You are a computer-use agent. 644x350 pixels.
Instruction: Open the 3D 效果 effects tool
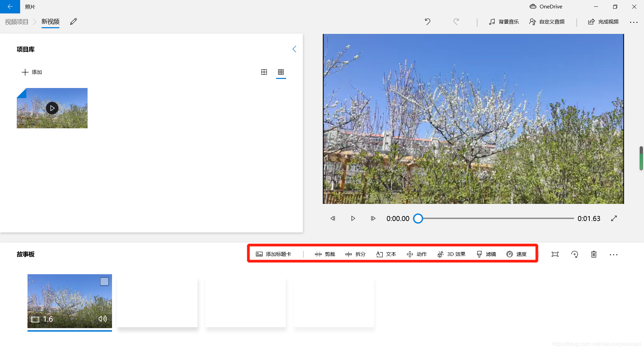[451, 254]
